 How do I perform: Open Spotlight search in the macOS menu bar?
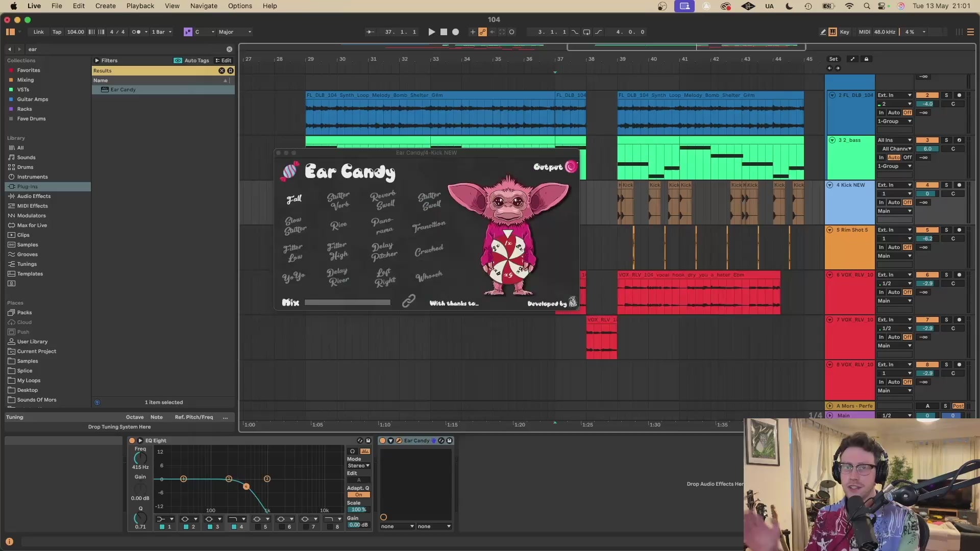(x=867, y=6)
